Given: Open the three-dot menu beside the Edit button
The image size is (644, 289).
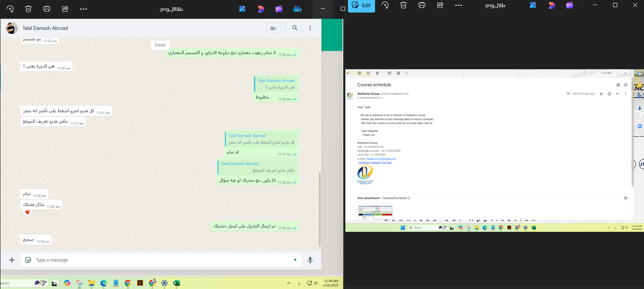Looking at the screenshot, I should [459, 5].
